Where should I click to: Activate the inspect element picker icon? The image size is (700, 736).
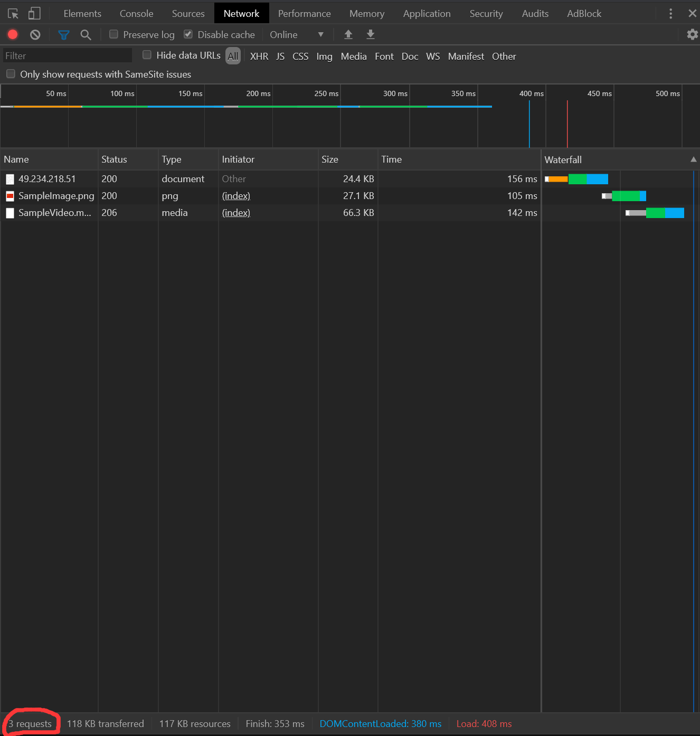pyautogui.click(x=13, y=14)
